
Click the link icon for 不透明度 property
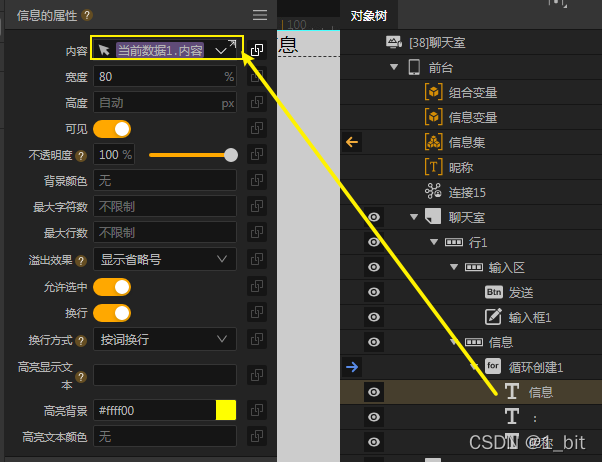click(257, 154)
